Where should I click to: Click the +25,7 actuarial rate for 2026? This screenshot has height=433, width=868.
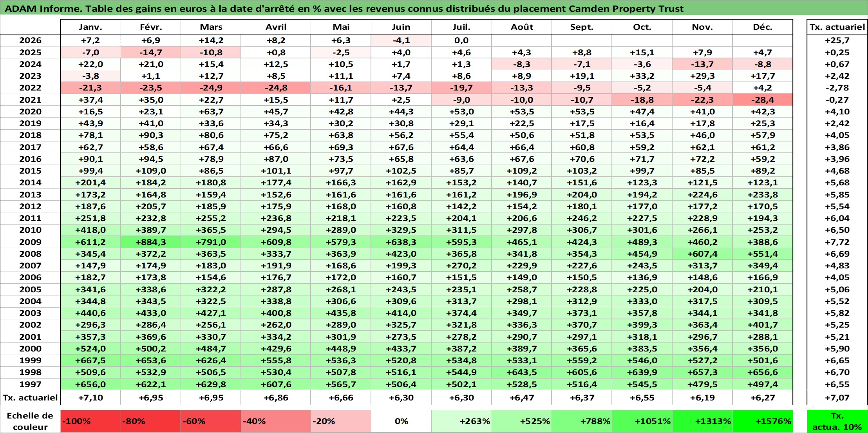click(x=837, y=40)
